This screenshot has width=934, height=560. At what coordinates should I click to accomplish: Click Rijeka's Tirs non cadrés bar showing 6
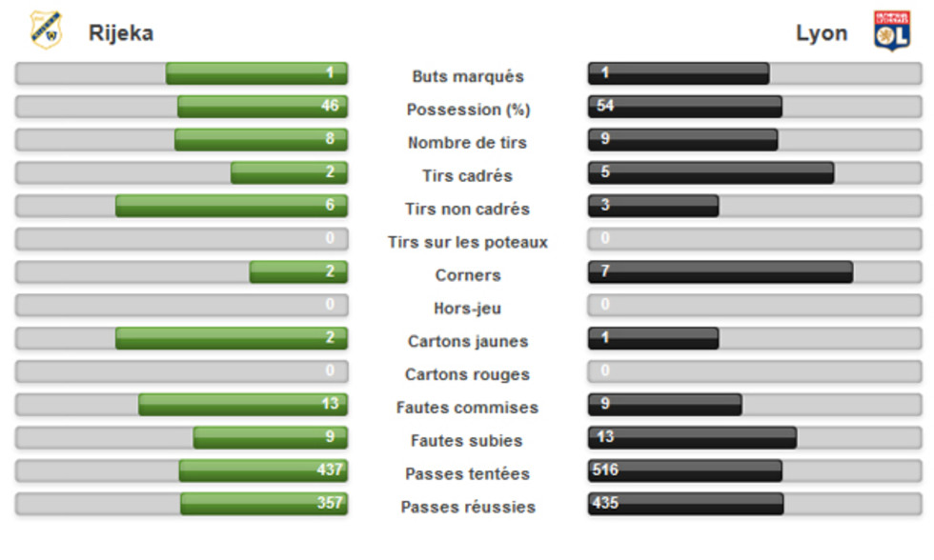pyautogui.click(x=232, y=206)
